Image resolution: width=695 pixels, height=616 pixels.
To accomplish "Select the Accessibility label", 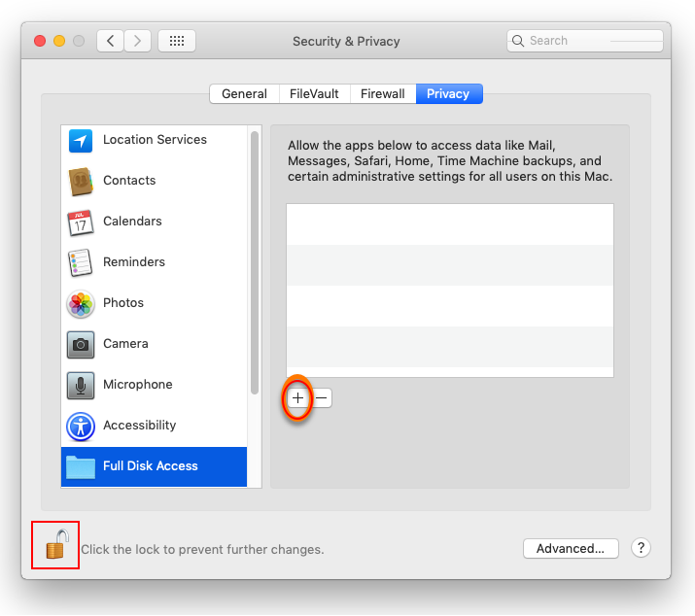I will coord(139,425).
